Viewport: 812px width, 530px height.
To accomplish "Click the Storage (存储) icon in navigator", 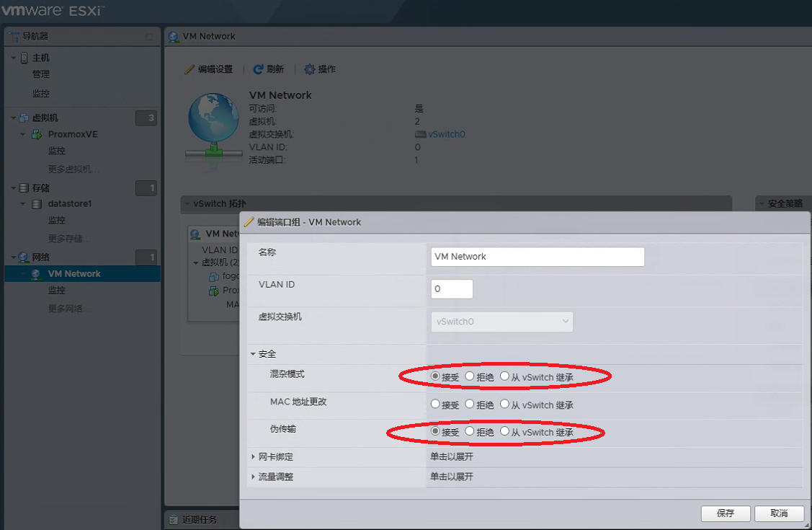I will point(24,188).
